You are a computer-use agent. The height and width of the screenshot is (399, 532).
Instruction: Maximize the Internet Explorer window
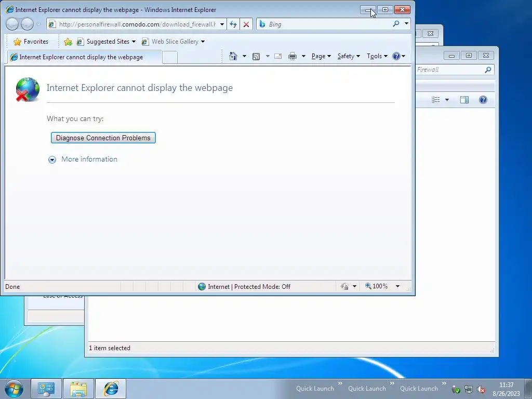tap(385, 10)
